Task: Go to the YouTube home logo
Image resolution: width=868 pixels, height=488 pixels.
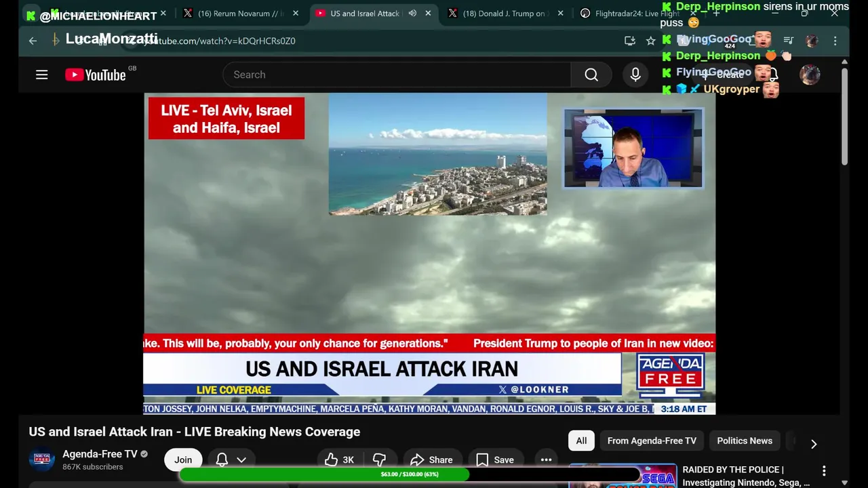Action: coord(96,75)
